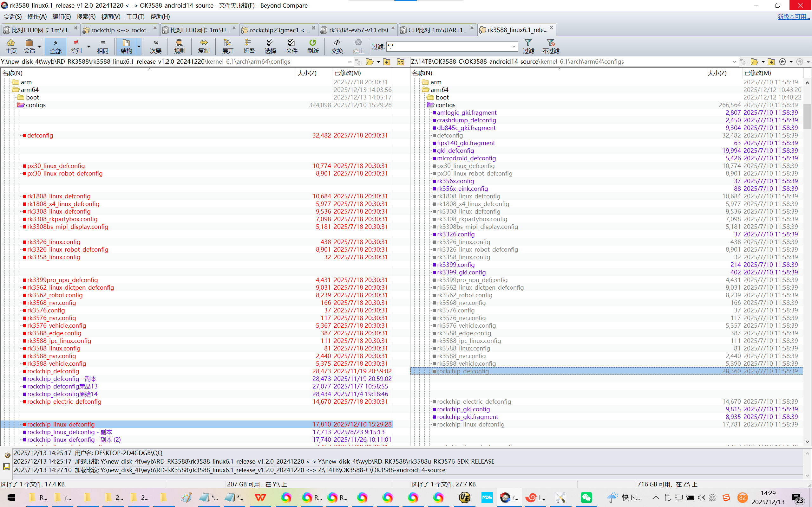The width and height of the screenshot is (812, 507).
Task: Click the Collapse all (折叠) toolbar icon
Action: click(x=249, y=46)
